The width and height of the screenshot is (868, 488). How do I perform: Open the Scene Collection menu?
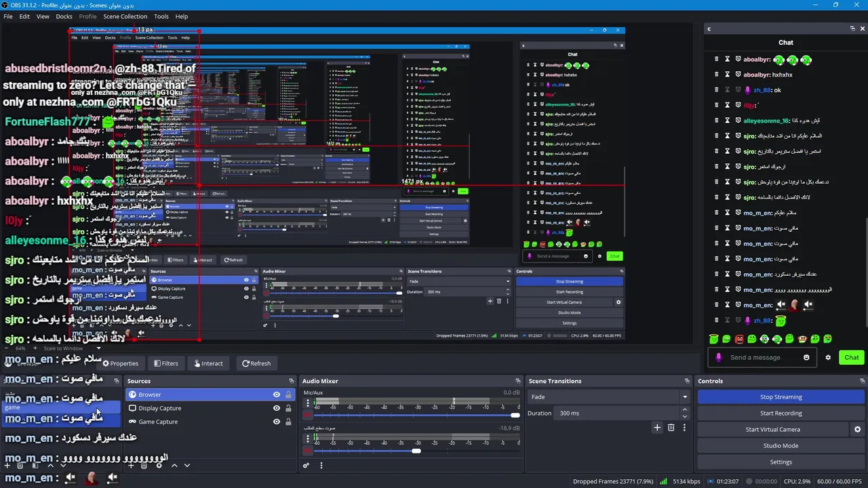click(x=125, y=16)
